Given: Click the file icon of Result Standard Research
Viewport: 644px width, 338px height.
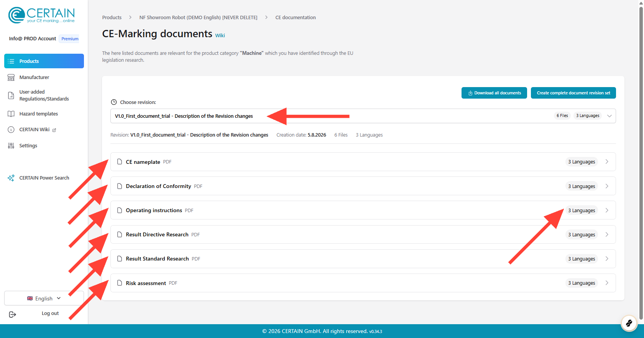Looking at the screenshot, I should pos(120,259).
